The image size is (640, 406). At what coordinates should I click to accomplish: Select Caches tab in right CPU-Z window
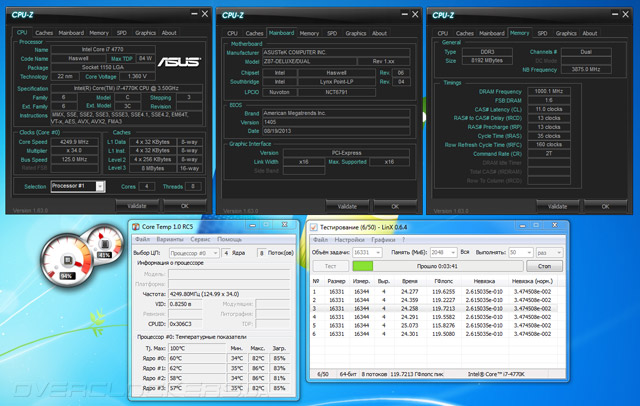[x=465, y=33]
